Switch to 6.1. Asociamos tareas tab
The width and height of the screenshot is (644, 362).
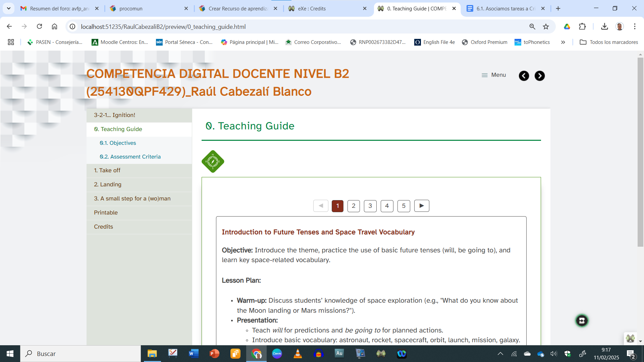tap(502, 8)
